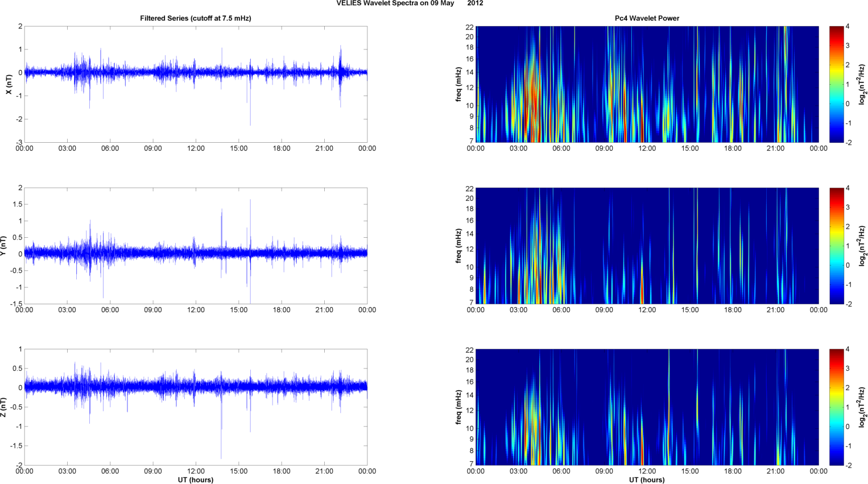Viewport: 868px width, 484px height.
Task: Select the Filtered Series subplot title
Action: 195,18
